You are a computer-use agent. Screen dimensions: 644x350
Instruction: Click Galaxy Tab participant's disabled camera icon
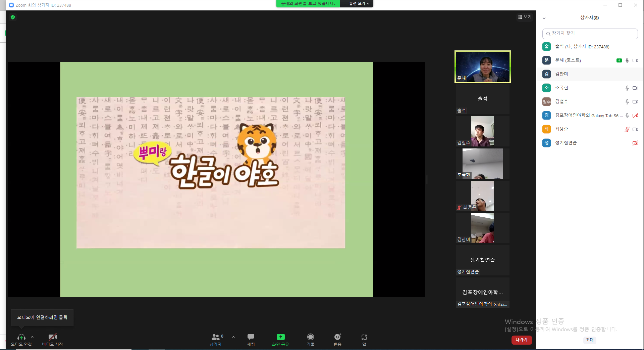pos(635,116)
